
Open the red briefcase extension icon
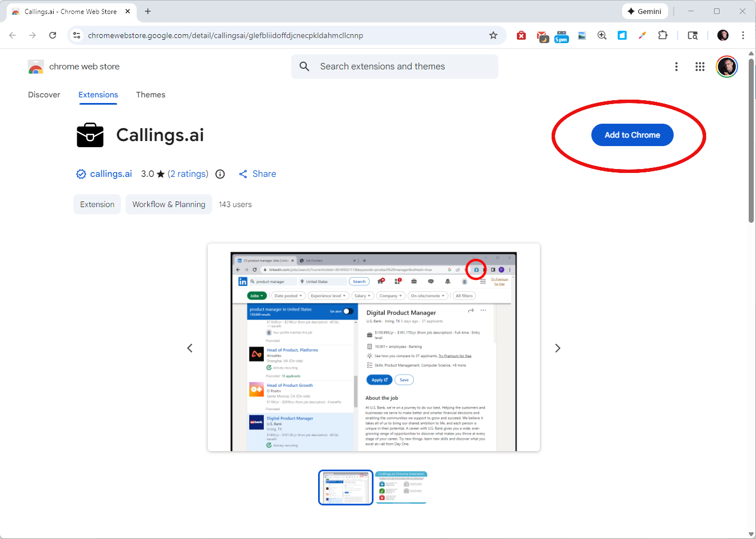(521, 35)
